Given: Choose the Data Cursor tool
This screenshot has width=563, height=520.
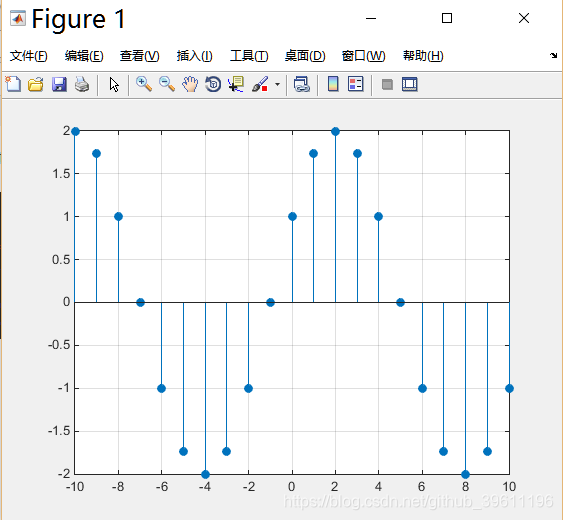Looking at the screenshot, I should click(236, 84).
